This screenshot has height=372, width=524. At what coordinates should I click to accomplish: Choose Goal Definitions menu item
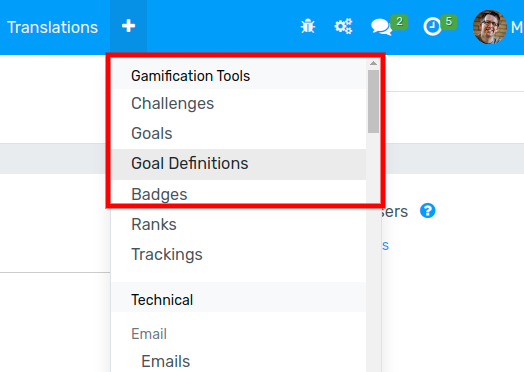click(239, 164)
